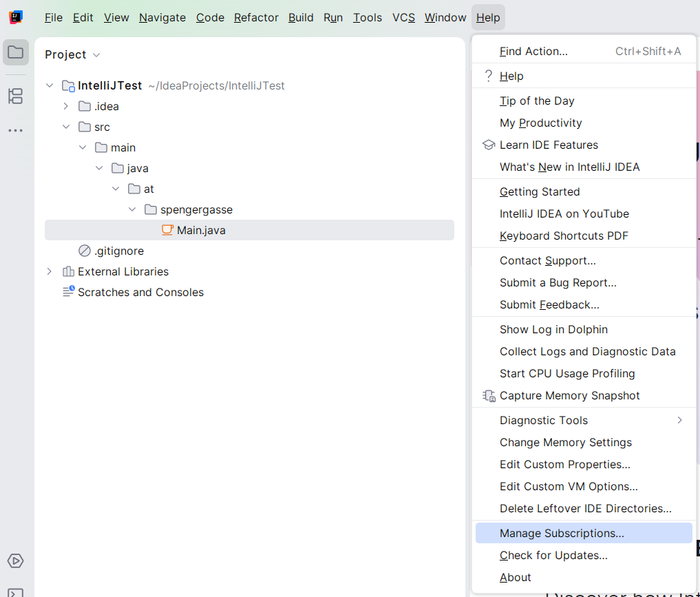This screenshot has width=700, height=597.
Task: Open Change Memory Settings
Action: click(584, 443)
